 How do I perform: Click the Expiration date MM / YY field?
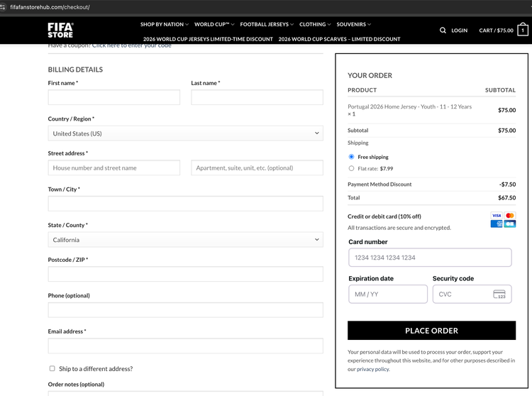pyautogui.click(x=388, y=294)
